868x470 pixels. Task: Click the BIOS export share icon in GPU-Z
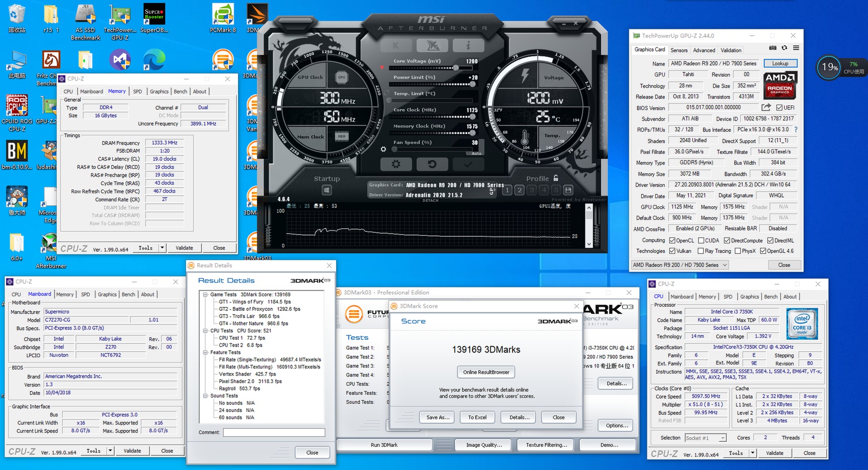tap(766, 107)
